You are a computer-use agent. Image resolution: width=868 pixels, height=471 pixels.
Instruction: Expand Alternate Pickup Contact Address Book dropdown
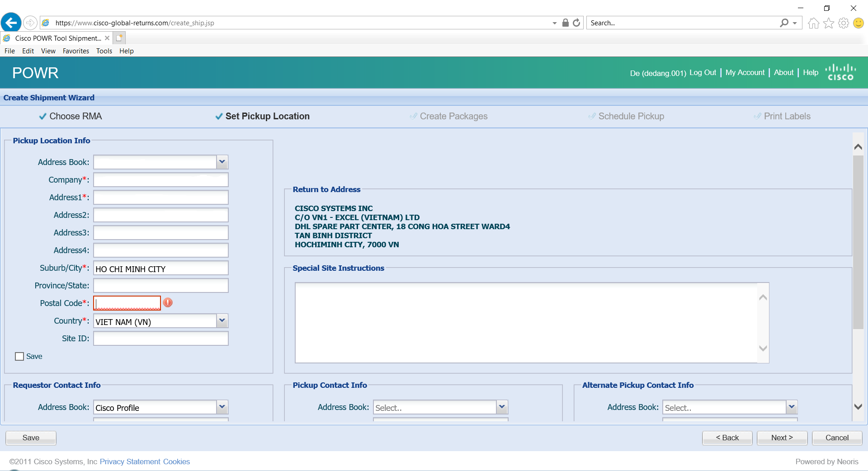(792, 407)
